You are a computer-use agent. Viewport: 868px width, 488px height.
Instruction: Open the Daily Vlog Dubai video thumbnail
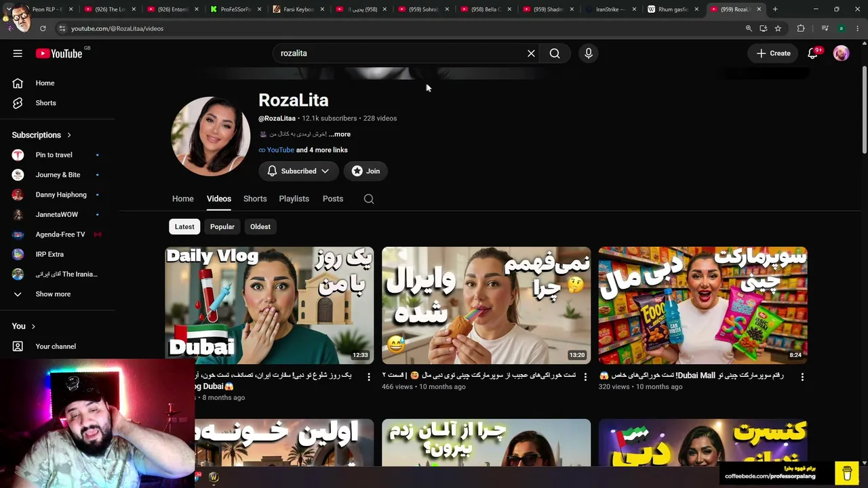[x=269, y=306]
